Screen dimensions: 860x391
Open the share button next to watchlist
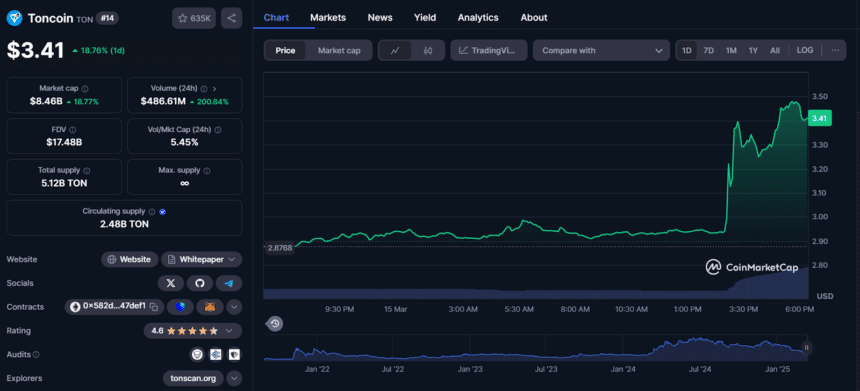[x=231, y=18]
